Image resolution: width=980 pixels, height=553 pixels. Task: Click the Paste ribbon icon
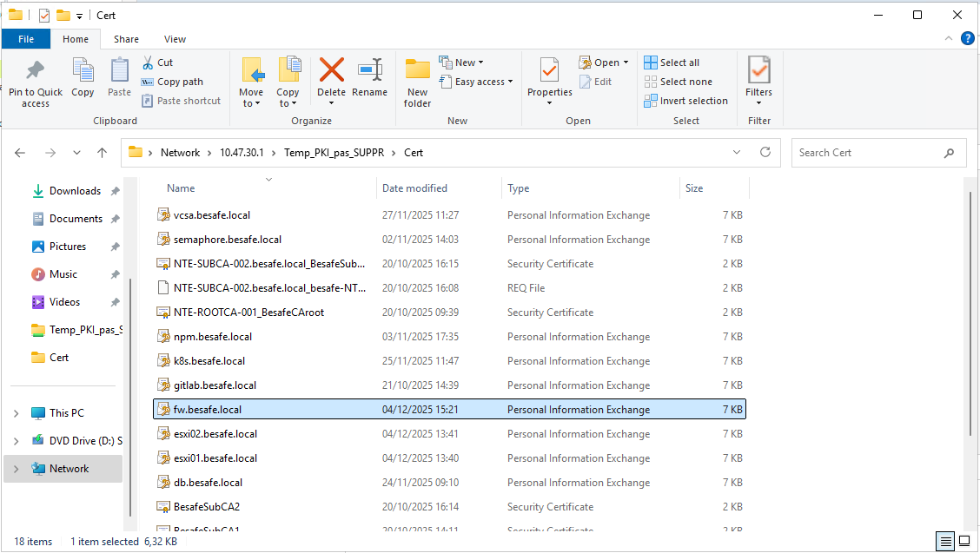(x=119, y=70)
